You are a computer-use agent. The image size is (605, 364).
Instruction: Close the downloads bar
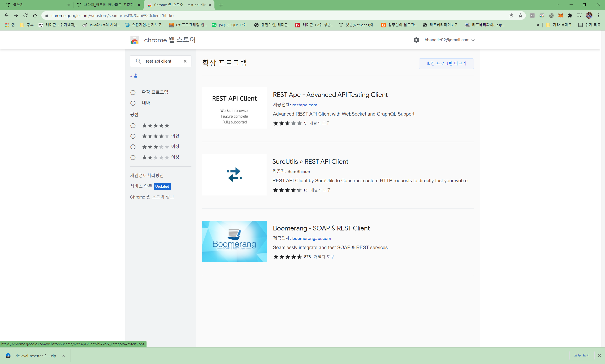599,355
